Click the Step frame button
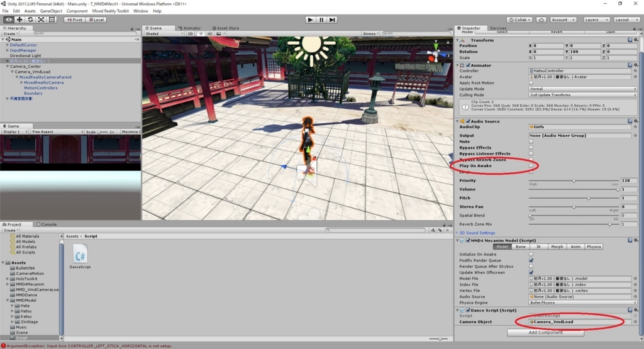The width and height of the screenshot is (644, 349). (332, 19)
